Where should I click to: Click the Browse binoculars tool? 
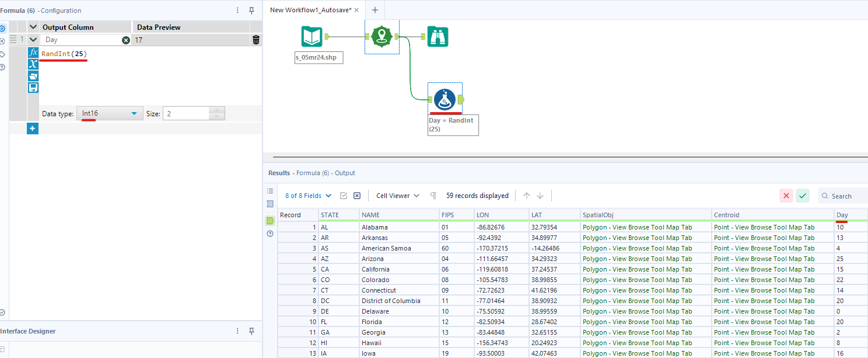tap(437, 37)
